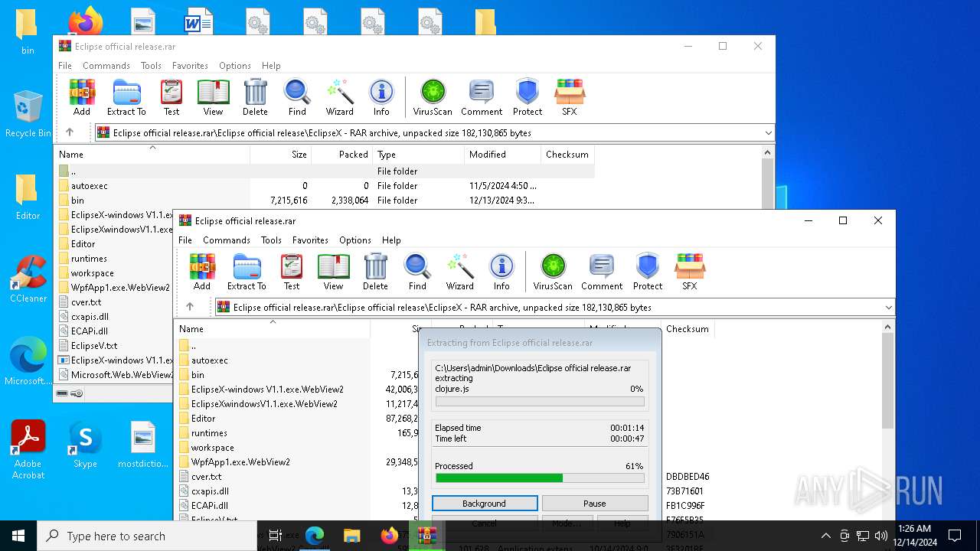The image size is (980, 551).
Task: Sort by Packed column in back WinRAR window
Action: click(342, 155)
